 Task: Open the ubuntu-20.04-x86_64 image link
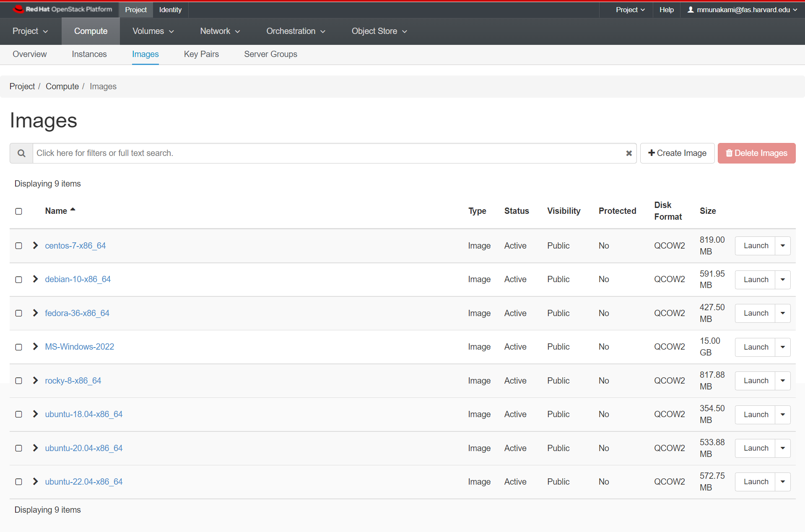(x=84, y=448)
